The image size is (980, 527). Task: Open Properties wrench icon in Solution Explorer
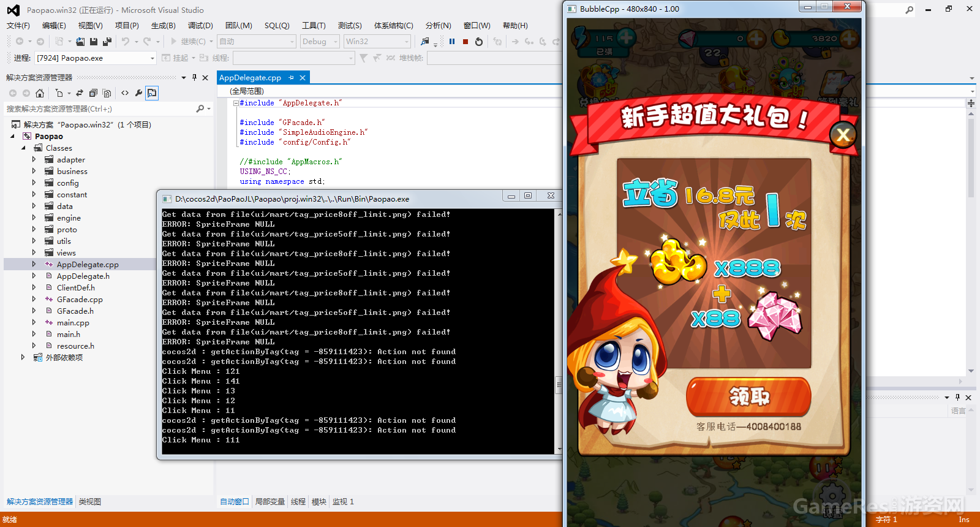(x=138, y=93)
